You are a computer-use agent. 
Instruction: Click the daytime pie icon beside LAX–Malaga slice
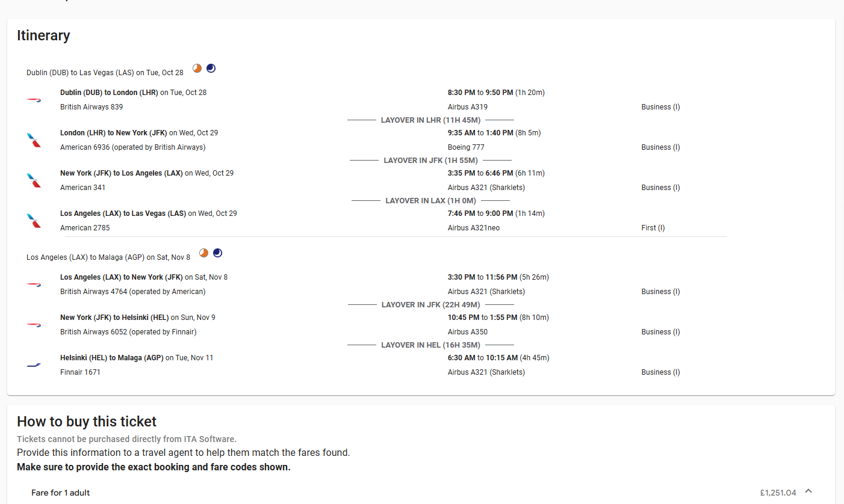coord(203,253)
